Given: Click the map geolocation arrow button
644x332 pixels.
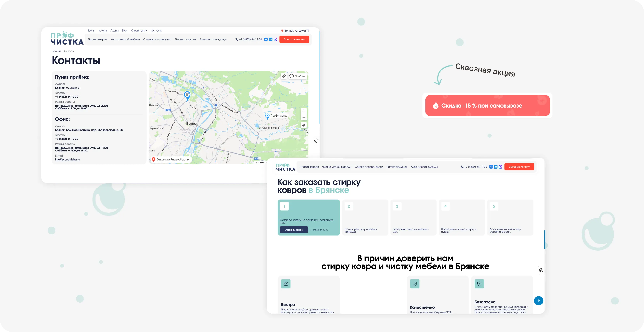Looking at the screenshot, I should (x=304, y=125).
